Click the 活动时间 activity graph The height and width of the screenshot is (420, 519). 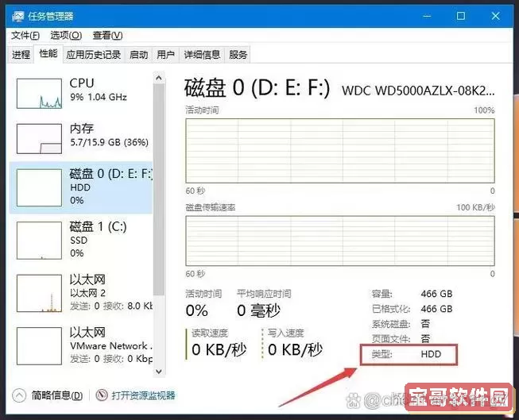[340, 151]
